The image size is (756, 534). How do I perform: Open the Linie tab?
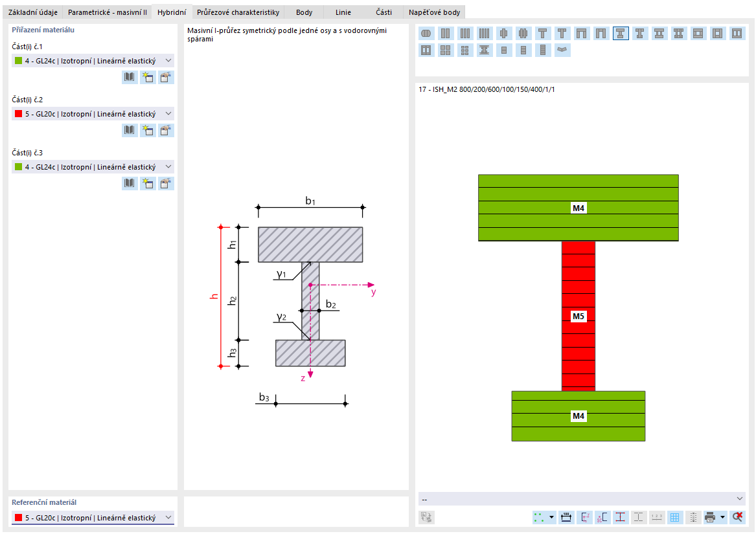coord(343,12)
